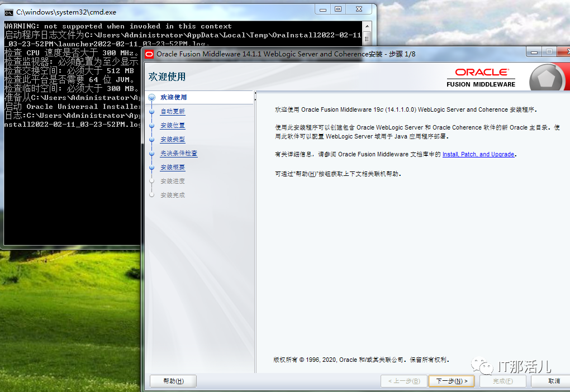This screenshot has height=392, width=570.
Task: Click the 安装进度 step bullet icon
Action: click(x=152, y=181)
